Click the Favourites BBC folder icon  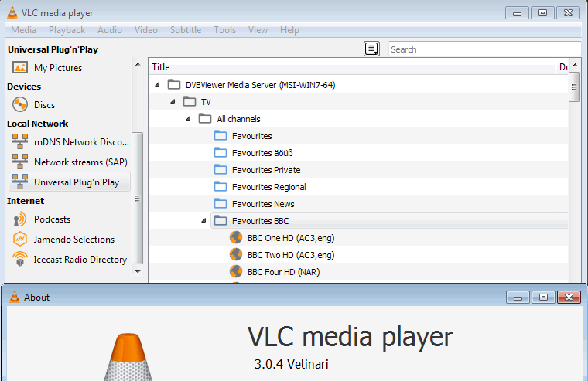coord(220,221)
